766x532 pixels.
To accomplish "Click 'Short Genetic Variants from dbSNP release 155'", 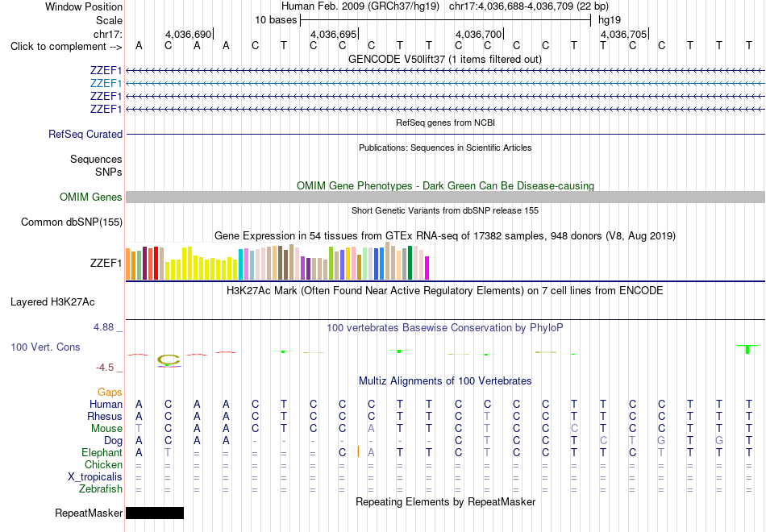I will click(x=445, y=211).
